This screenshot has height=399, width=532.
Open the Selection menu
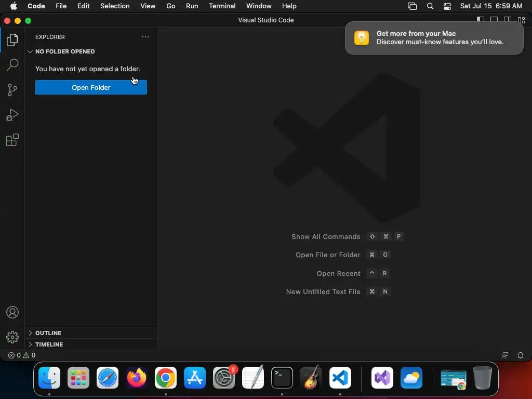(x=115, y=6)
